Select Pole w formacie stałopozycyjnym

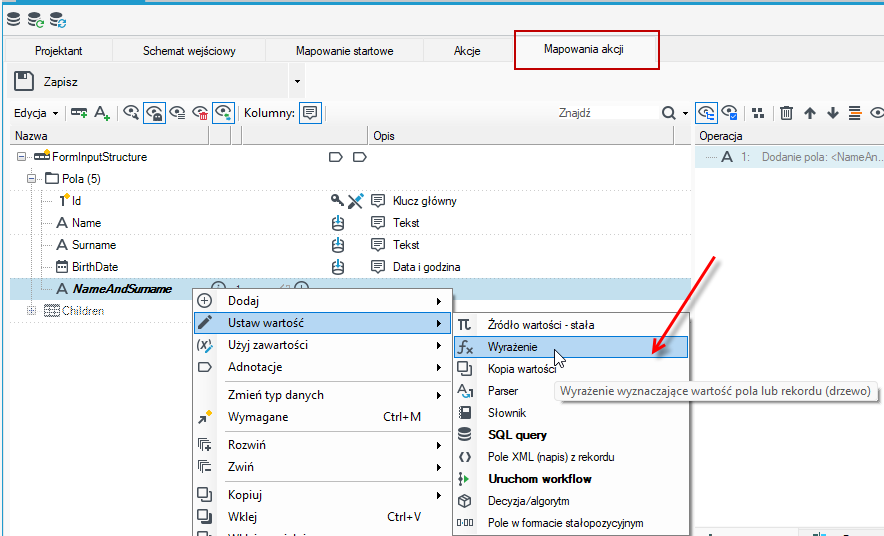click(571, 522)
